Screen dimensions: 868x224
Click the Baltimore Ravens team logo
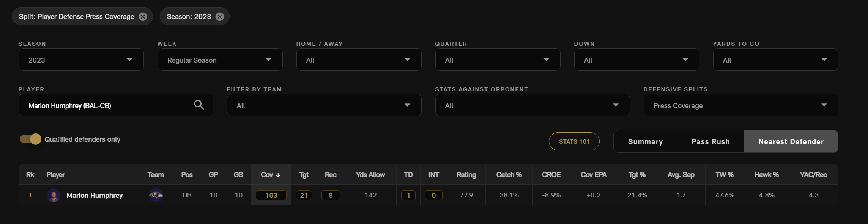pos(156,195)
